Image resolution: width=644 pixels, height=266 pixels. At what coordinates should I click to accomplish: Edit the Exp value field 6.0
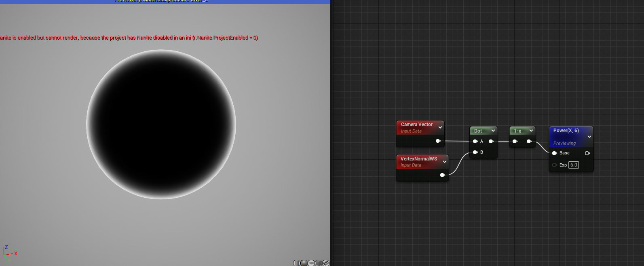point(574,165)
